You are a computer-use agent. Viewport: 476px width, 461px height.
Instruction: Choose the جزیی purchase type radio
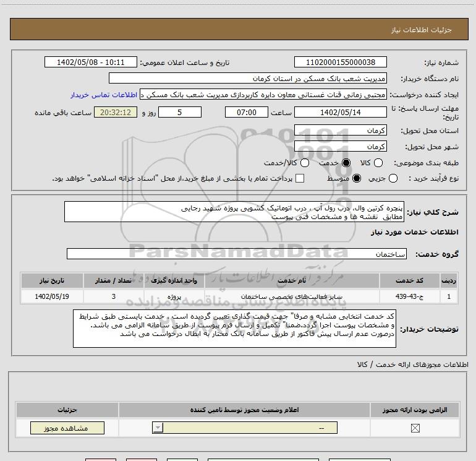click(393, 178)
